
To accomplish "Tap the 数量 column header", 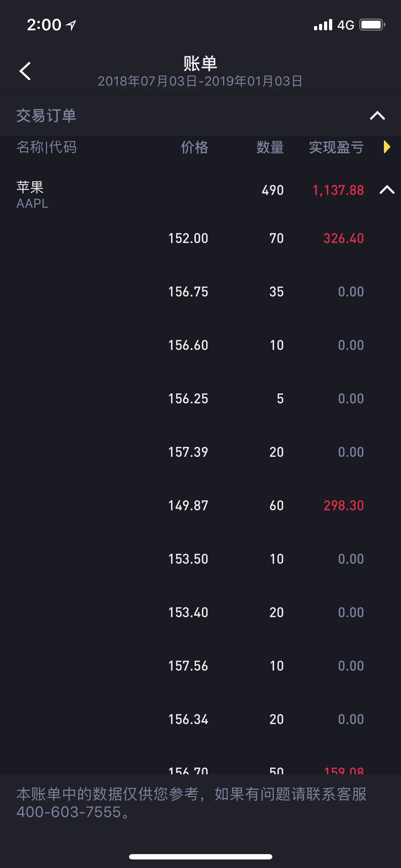I will pyautogui.click(x=270, y=147).
